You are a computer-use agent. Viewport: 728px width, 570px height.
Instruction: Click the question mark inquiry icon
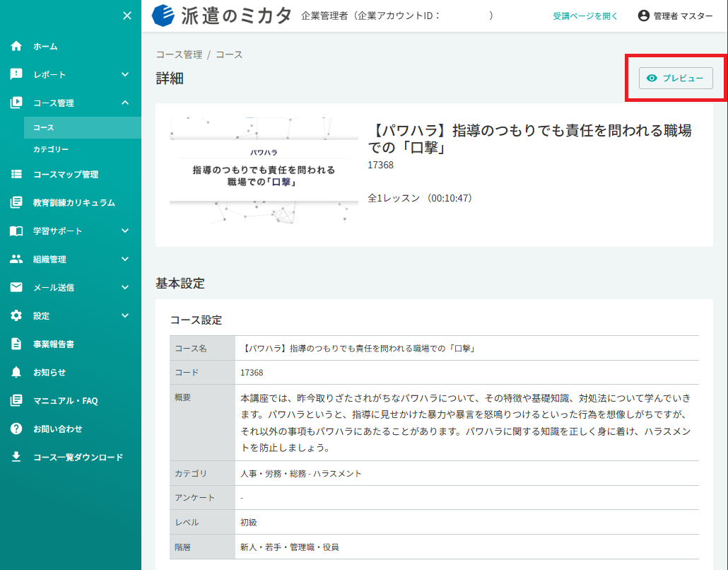pos(16,429)
